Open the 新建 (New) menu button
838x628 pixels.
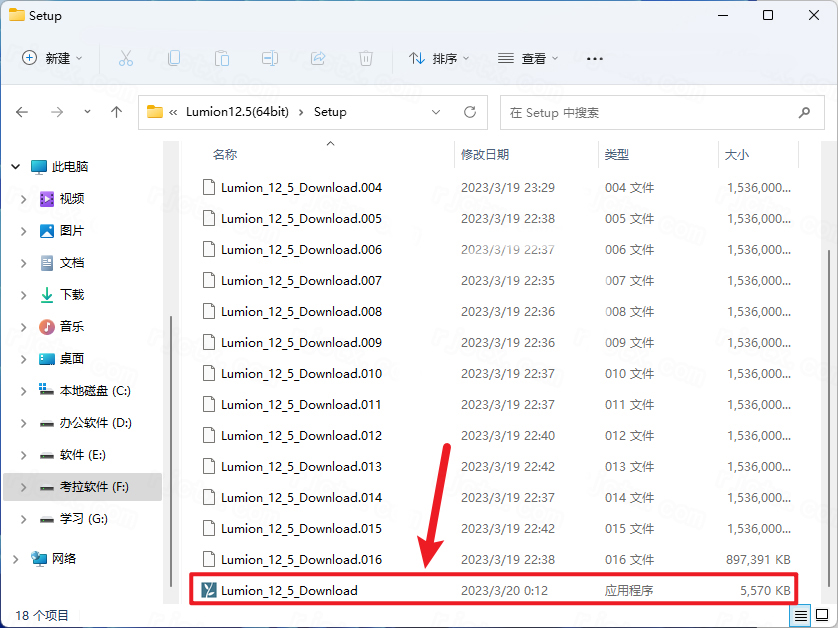pos(52,58)
